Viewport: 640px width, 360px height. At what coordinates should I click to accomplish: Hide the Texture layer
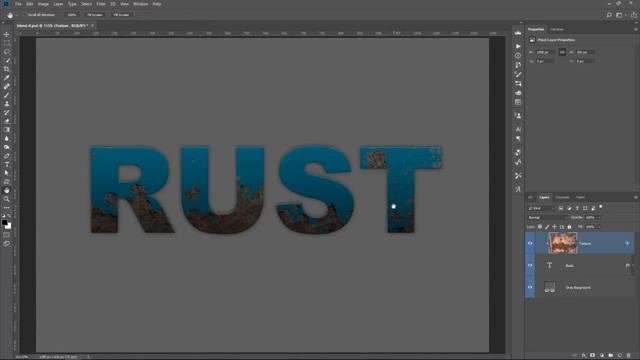click(530, 244)
